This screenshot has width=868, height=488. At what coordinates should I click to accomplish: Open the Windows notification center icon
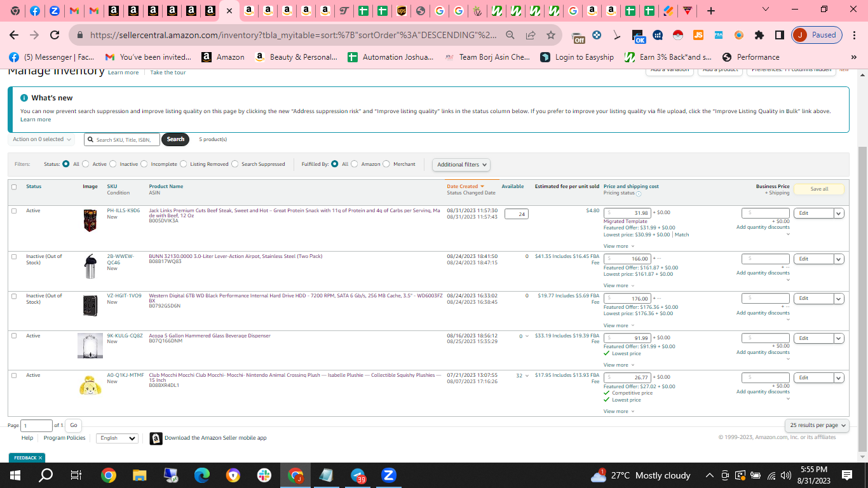847,475
